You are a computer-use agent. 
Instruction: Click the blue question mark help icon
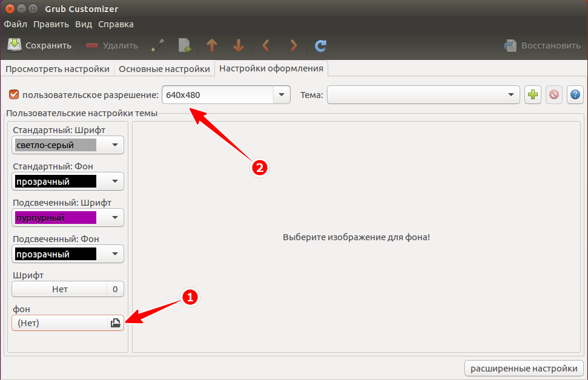point(575,95)
